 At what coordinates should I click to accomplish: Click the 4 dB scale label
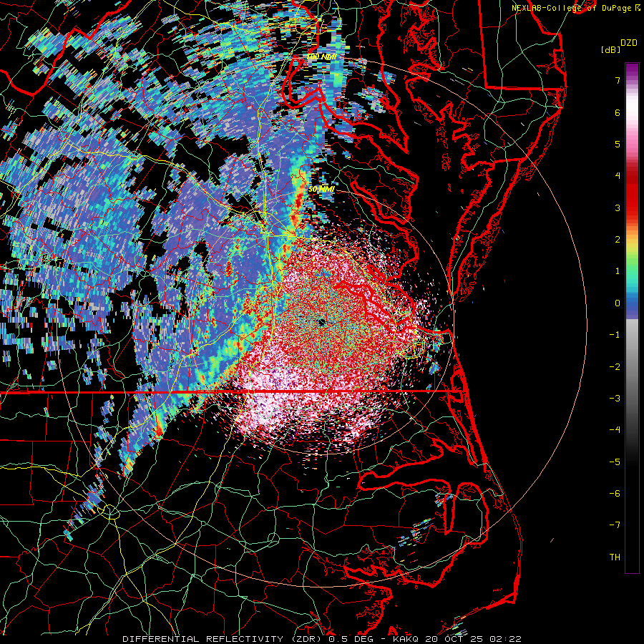coord(618,176)
